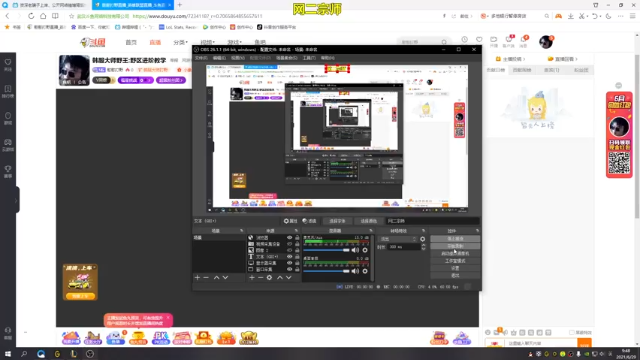Start the OBS virtual camera
Screen dimensions: 640x360
[455, 253]
